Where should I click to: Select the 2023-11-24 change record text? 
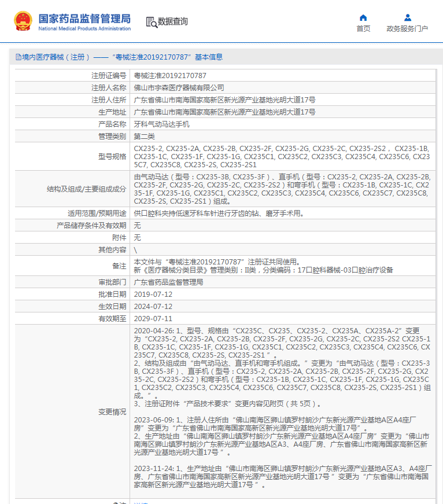283,477
